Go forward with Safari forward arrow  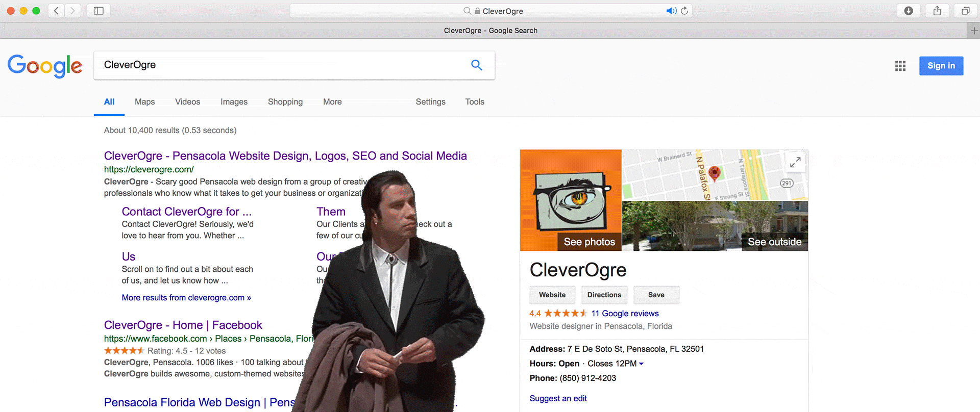[x=72, y=11]
